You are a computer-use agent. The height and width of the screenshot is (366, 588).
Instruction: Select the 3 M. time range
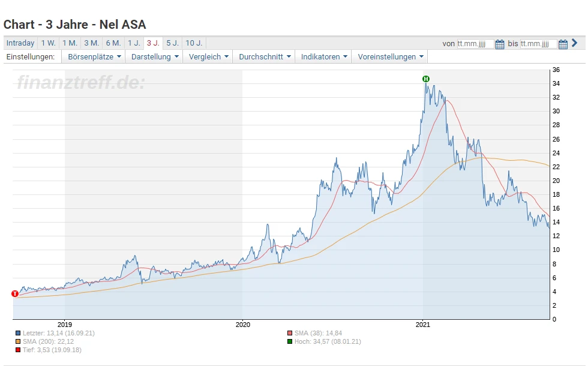click(91, 43)
